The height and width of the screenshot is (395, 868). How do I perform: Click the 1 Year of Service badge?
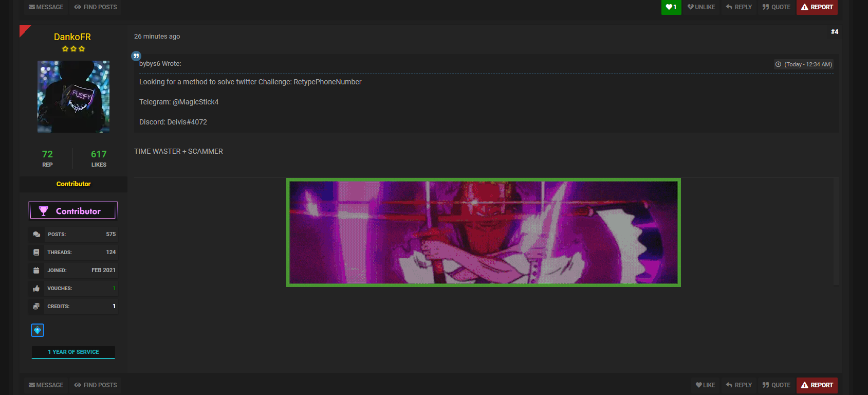click(73, 352)
